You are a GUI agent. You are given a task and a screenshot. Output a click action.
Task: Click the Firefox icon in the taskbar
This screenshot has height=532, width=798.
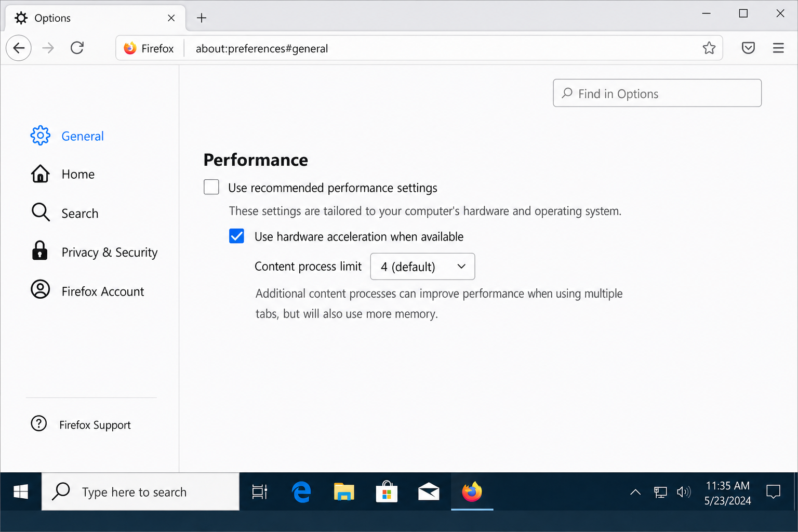pos(472,491)
